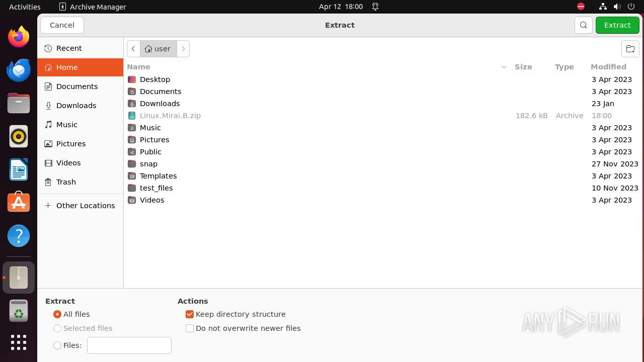Image resolution: width=644 pixels, height=362 pixels.
Task: Click the Archive Manager dock icon
Action: tap(19, 278)
